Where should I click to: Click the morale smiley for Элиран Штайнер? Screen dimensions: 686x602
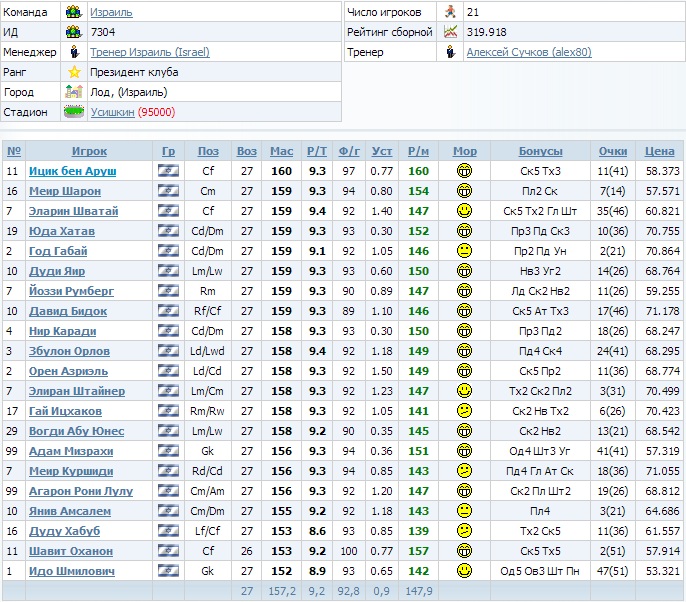464,390
